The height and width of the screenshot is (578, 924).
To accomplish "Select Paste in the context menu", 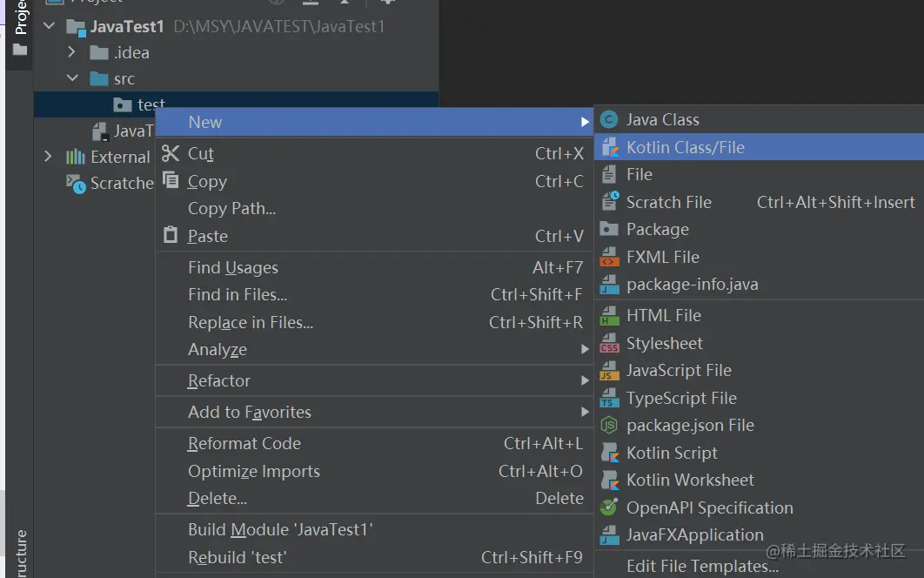I will click(x=374, y=236).
